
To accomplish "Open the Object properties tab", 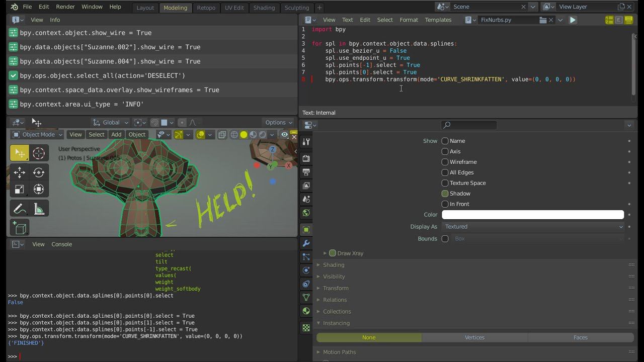I will [x=306, y=230].
